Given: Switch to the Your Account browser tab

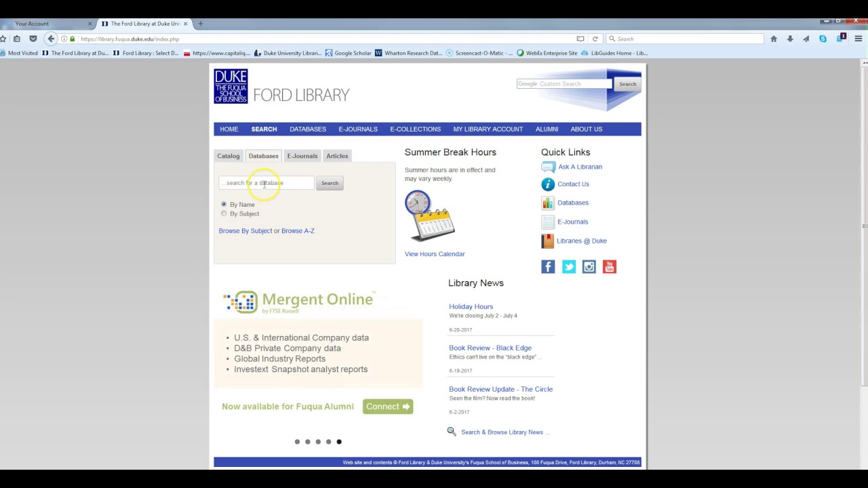Looking at the screenshot, I should 47,24.
